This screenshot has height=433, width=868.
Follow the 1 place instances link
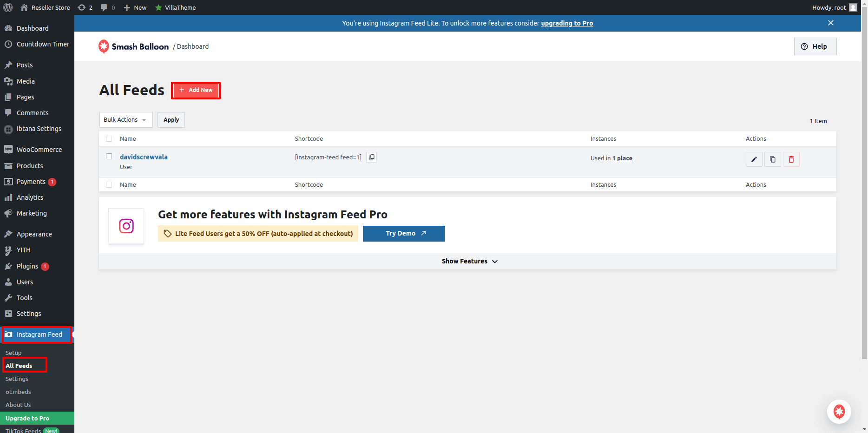click(x=622, y=158)
